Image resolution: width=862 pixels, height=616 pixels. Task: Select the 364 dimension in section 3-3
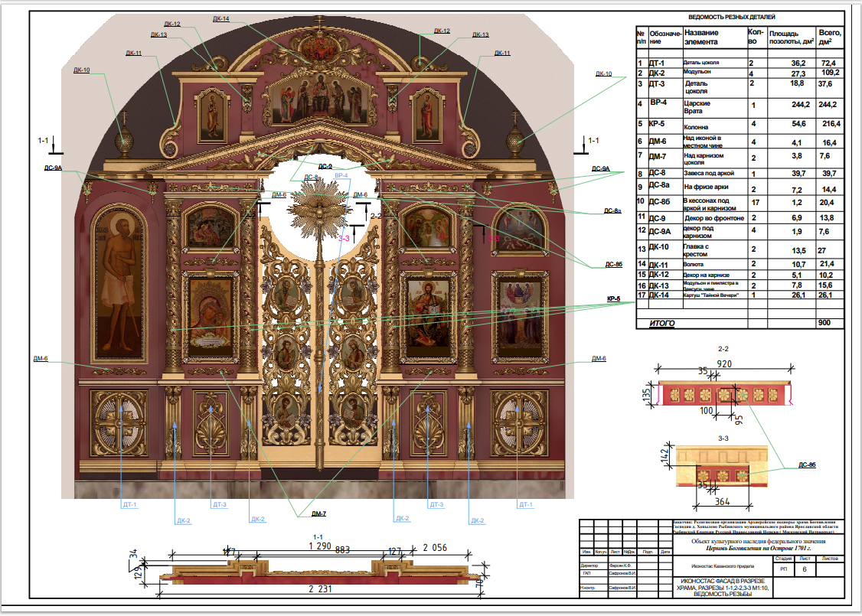(723, 501)
